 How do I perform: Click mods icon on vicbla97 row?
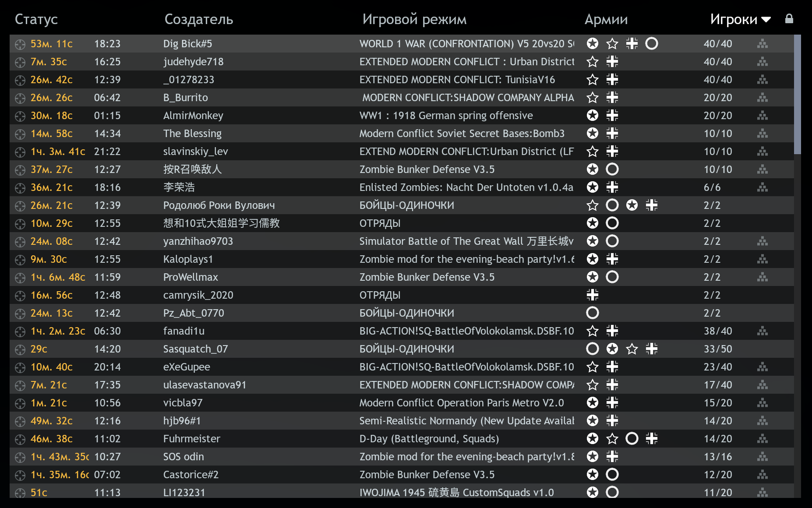tap(763, 403)
